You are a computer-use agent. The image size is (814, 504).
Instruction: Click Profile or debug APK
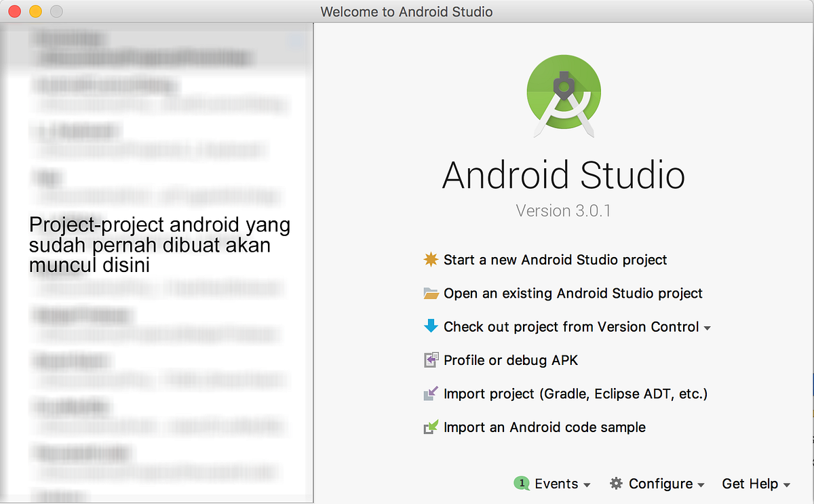tap(510, 360)
